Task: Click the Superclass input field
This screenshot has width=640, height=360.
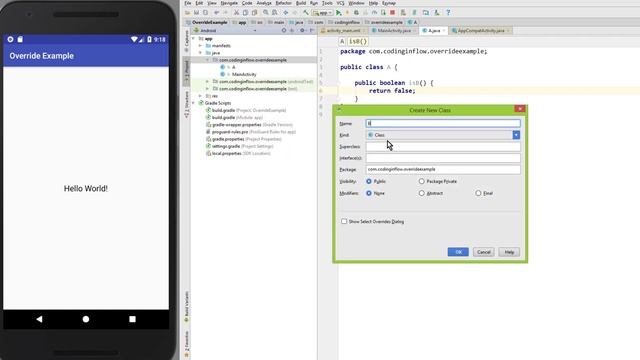Action: click(443, 147)
